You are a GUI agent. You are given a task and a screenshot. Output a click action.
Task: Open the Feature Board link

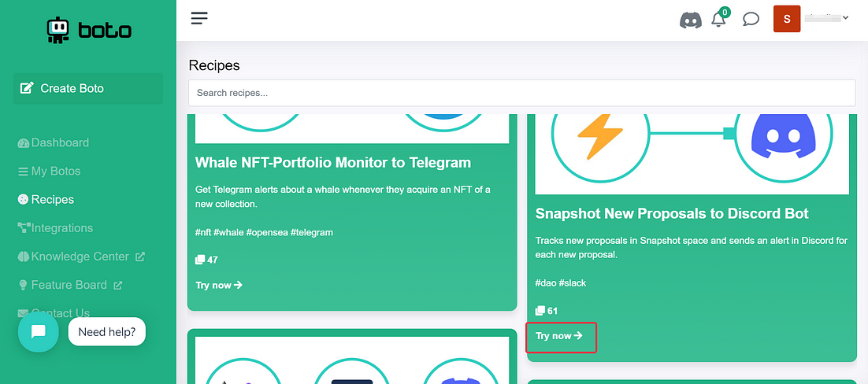point(69,285)
